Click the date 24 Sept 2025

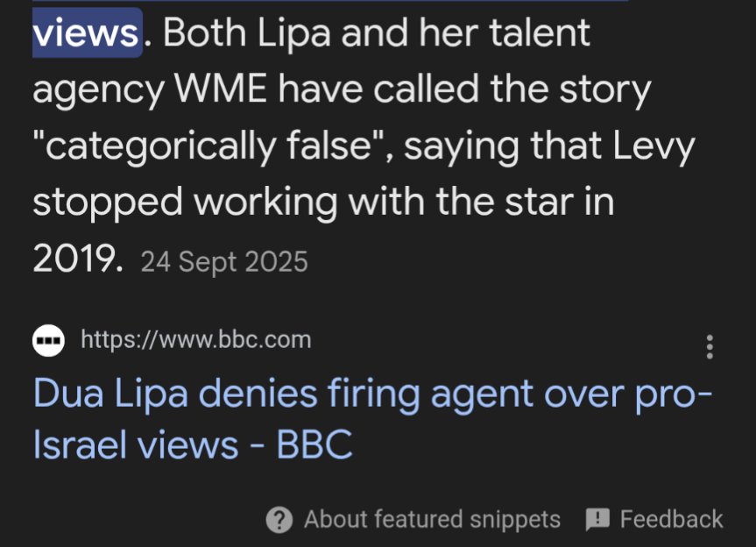224,262
